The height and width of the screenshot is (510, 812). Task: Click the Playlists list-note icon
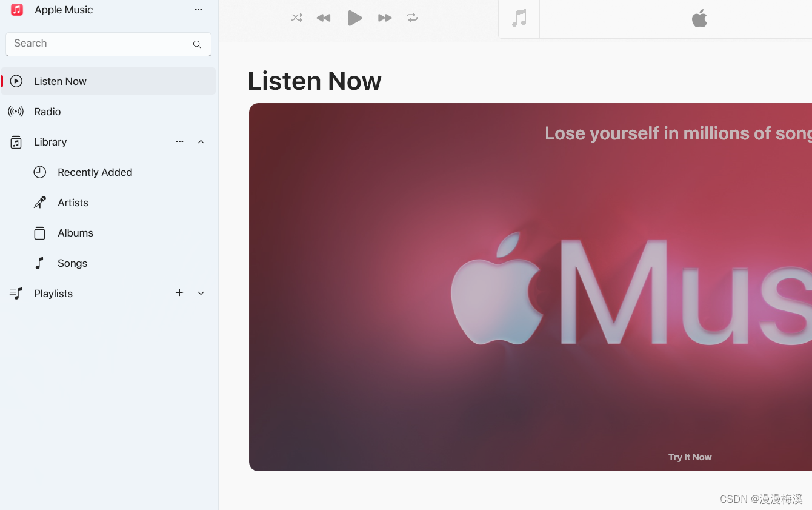(x=16, y=294)
